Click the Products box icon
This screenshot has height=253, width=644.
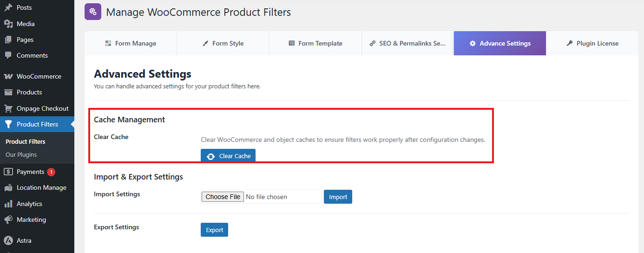[x=8, y=92]
